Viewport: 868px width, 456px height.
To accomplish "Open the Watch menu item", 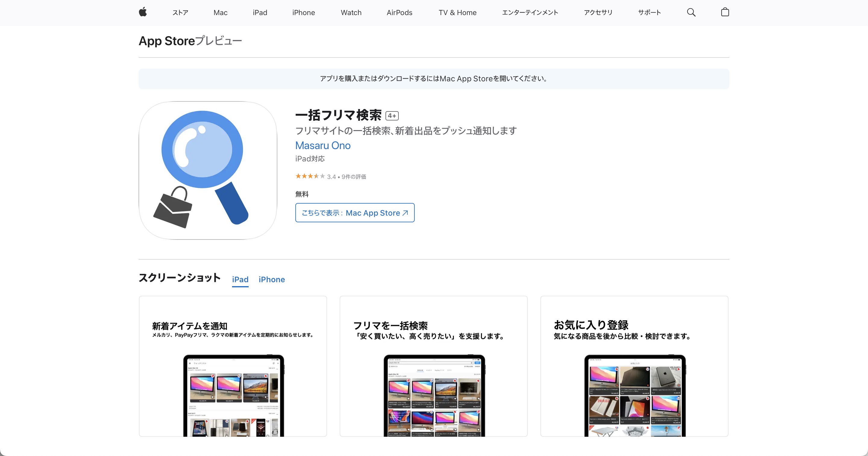I will click(351, 12).
